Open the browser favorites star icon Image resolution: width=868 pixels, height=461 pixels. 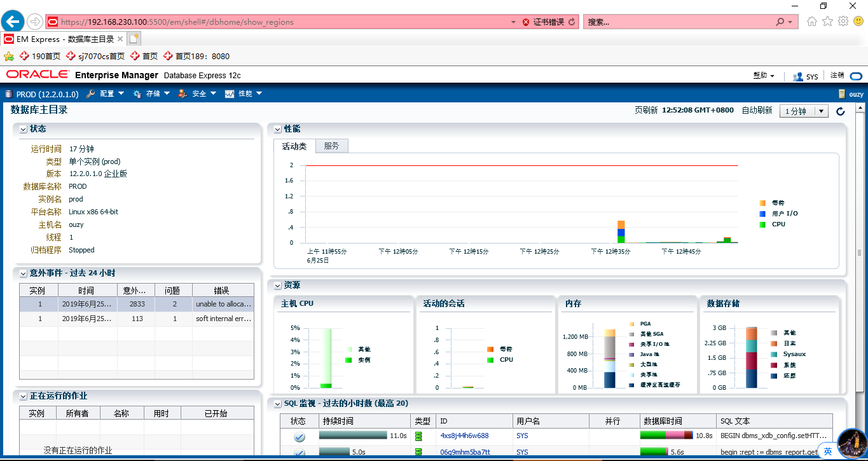click(x=827, y=22)
